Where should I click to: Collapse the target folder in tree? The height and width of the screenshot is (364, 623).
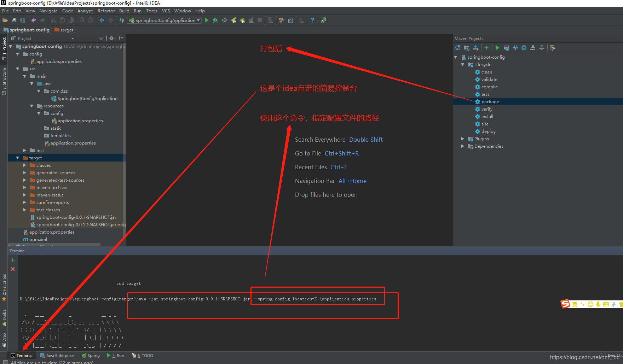18,158
